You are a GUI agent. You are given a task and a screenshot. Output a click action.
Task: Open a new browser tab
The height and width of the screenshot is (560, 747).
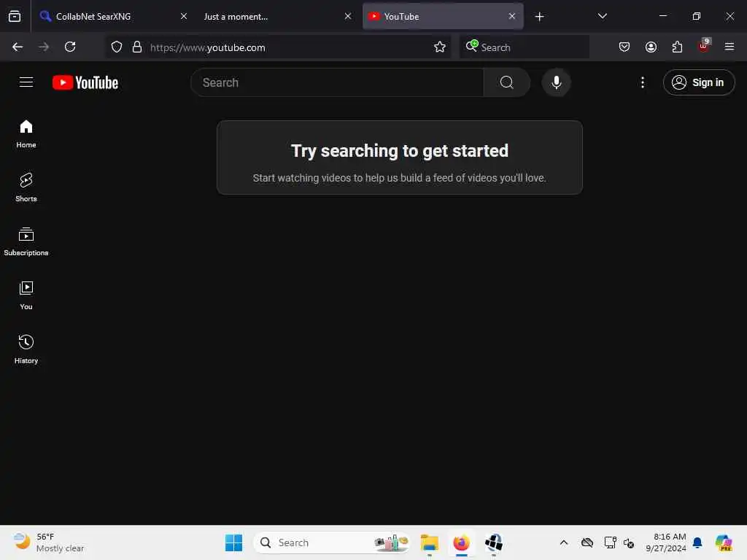tap(539, 17)
